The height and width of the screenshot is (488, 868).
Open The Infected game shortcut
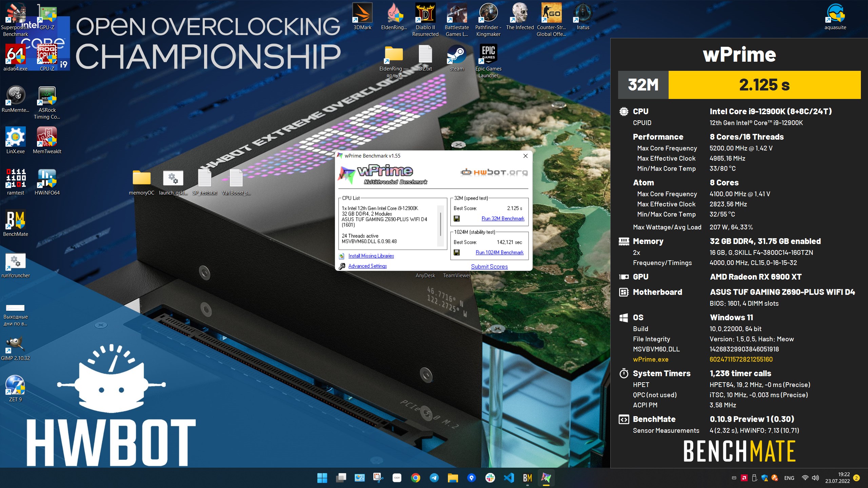[x=520, y=16]
